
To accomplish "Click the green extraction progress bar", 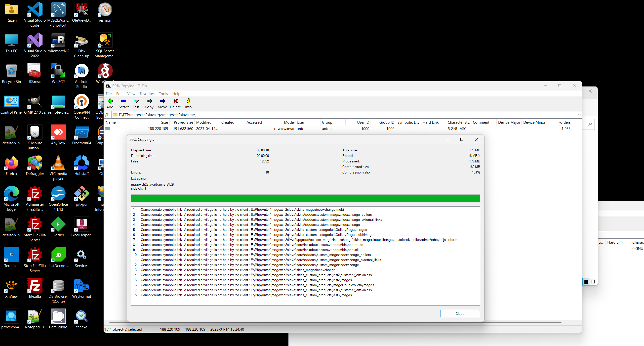I will 305,198.
